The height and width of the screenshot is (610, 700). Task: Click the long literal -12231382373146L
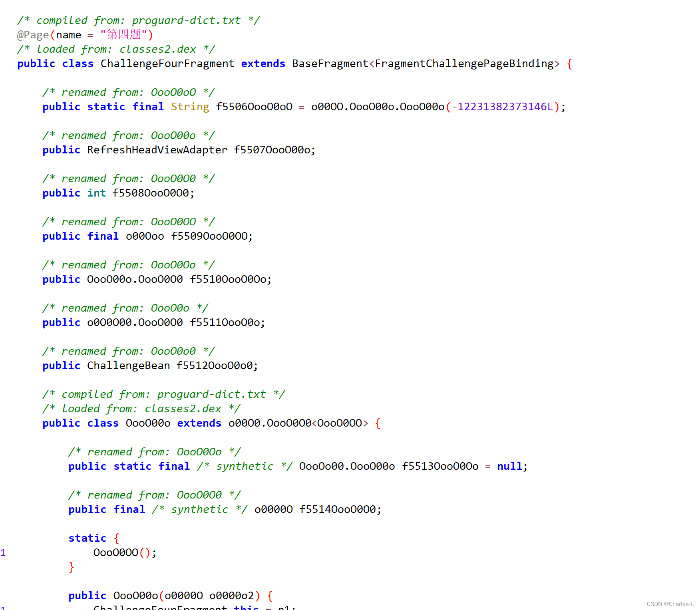click(x=503, y=107)
